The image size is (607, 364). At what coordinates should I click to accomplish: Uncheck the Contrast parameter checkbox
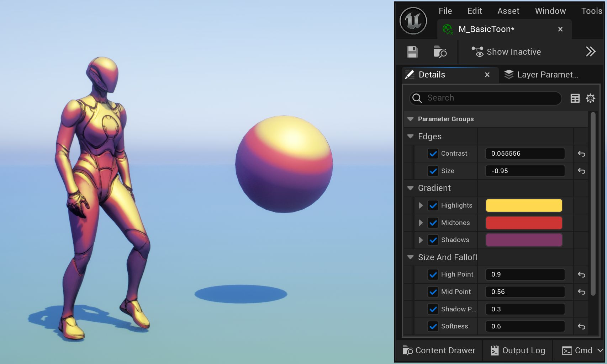[433, 154]
